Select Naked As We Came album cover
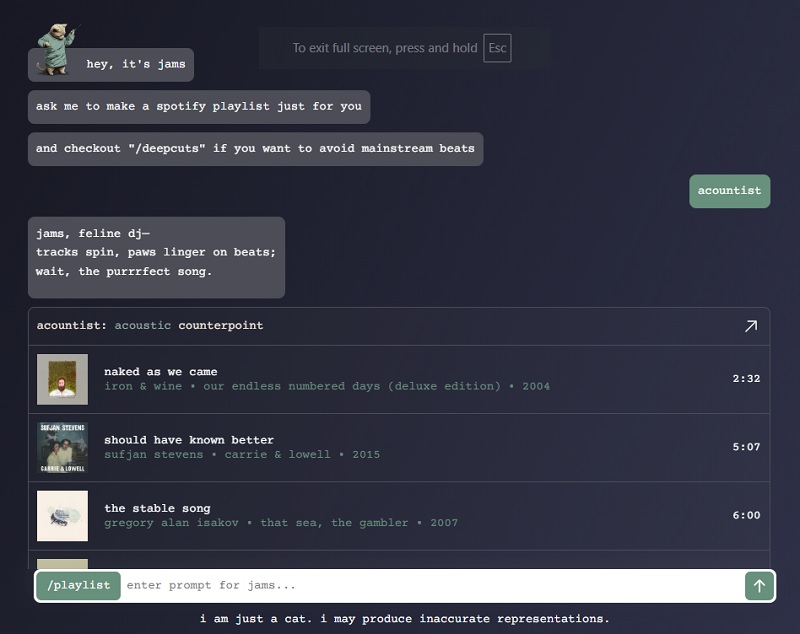Screen dimensions: 800x634 (x=62, y=379)
